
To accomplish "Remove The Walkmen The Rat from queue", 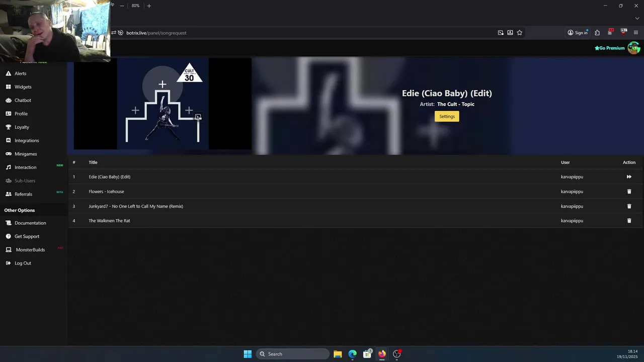I will tap(629, 221).
